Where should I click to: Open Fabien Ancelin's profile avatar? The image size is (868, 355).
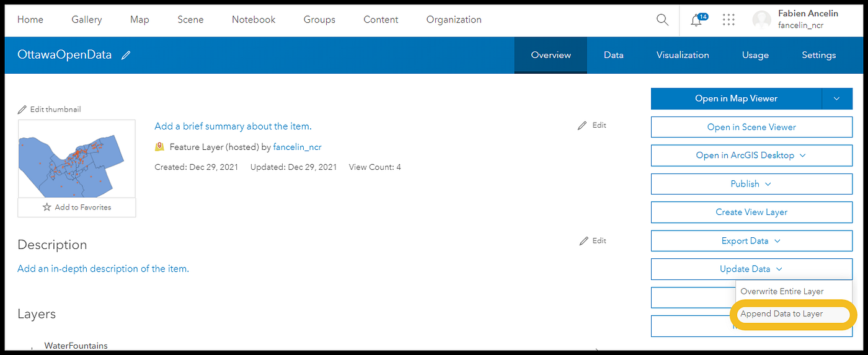point(761,20)
